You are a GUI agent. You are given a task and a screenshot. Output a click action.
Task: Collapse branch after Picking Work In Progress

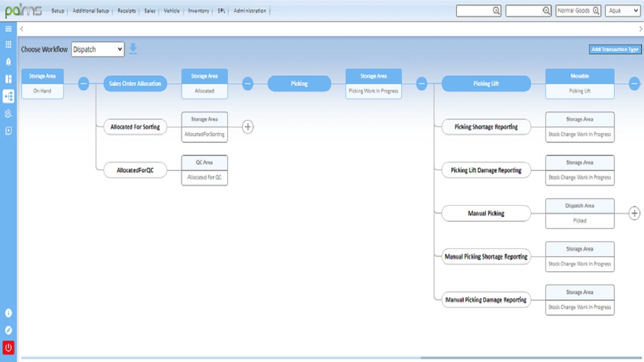click(x=422, y=84)
